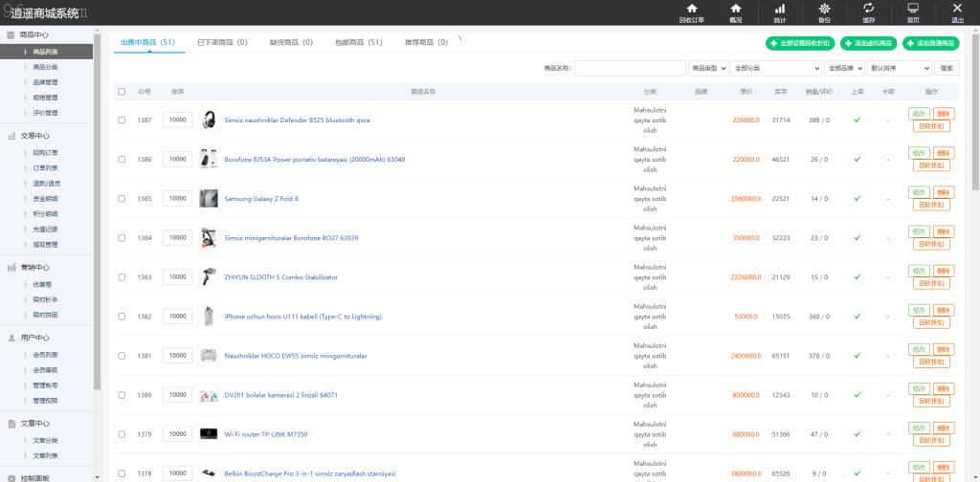Open the 全部分类 category dropdown
The image size is (980, 482).
(x=776, y=69)
